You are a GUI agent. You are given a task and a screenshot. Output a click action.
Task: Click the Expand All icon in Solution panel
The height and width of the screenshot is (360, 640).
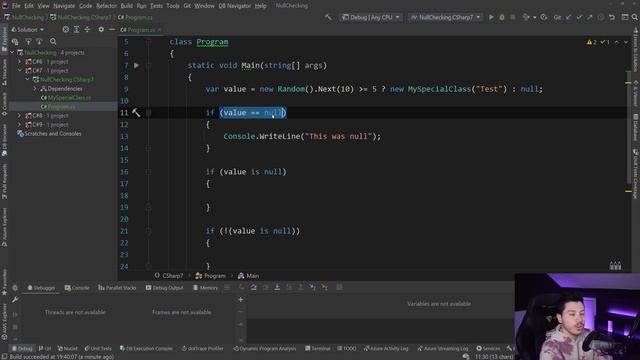[x=76, y=29]
